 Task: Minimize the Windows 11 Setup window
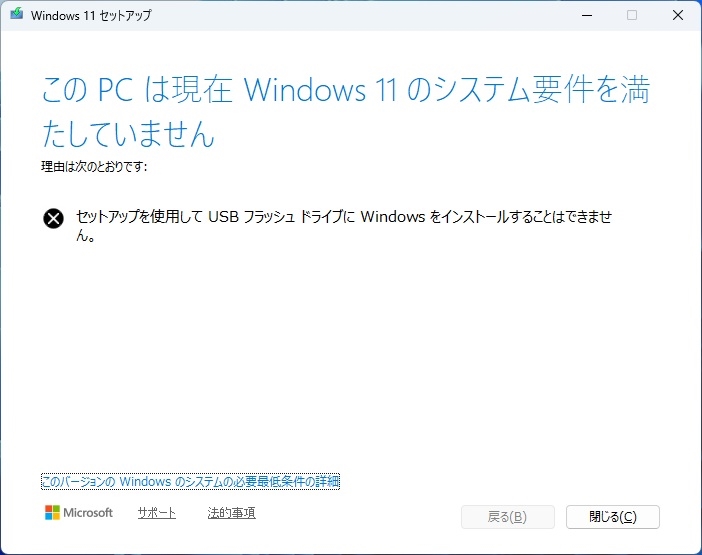587,15
